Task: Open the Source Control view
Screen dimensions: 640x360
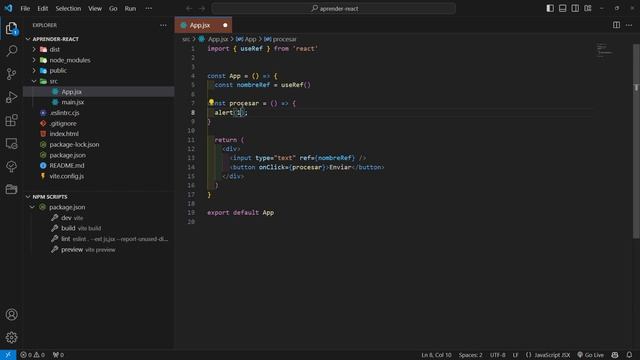Action: pyautogui.click(x=11, y=74)
